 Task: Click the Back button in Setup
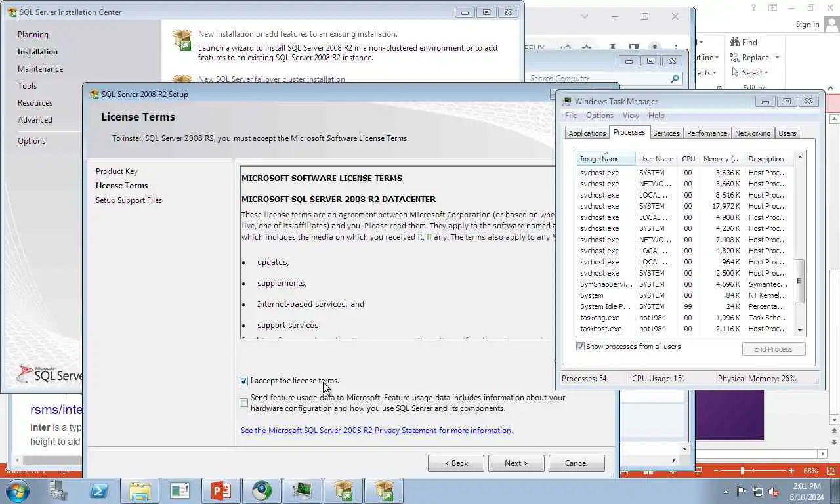click(456, 463)
